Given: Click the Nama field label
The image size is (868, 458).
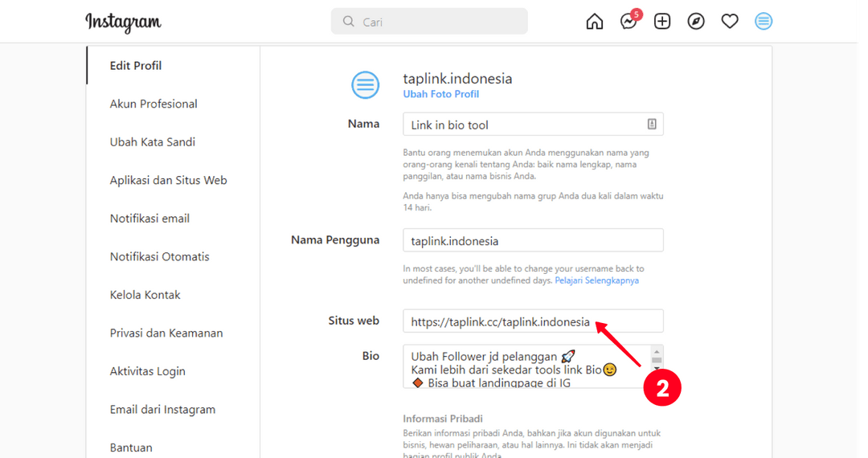Looking at the screenshot, I should tap(363, 124).
